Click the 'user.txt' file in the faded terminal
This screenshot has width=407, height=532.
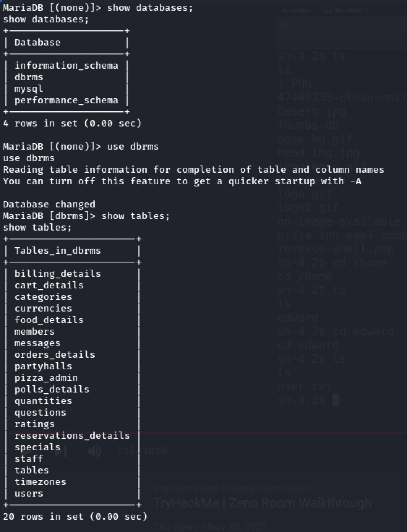(304, 386)
